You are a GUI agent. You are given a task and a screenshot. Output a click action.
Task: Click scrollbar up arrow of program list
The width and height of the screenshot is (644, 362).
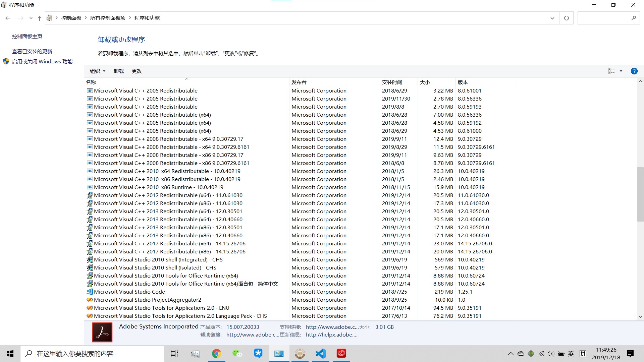coord(640,81)
